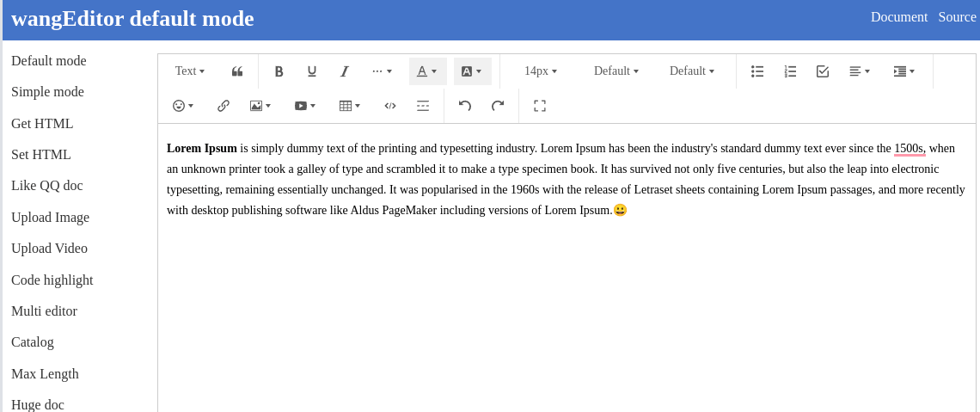Open the Simple mode sidebar item

(47, 92)
